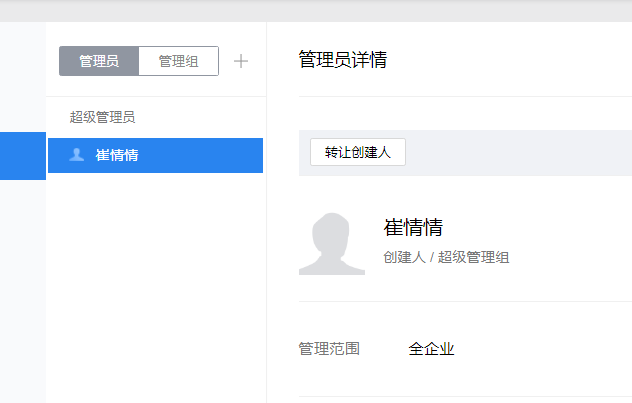Click the 管理员详情 page title
This screenshot has height=403, width=632.
coord(343,60)
